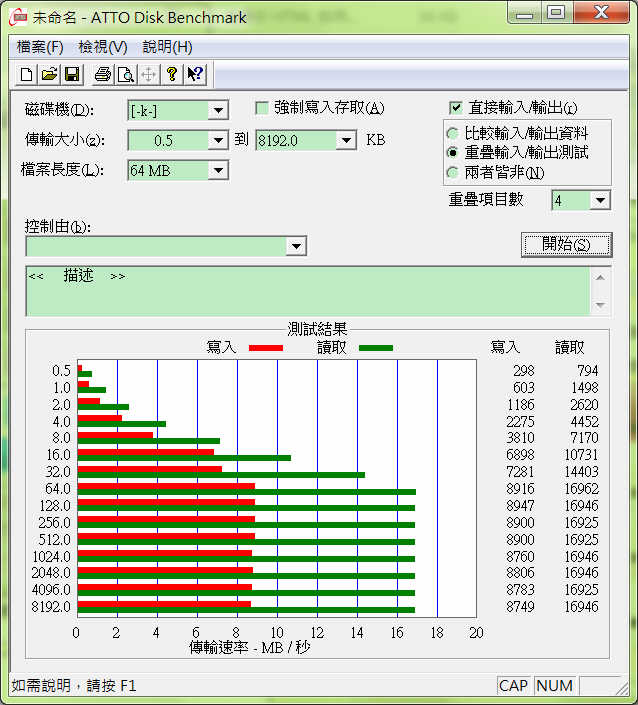Expand the 重疊項目數 dropdown showing 4
638x705 pixels.
tap(600, 201)
